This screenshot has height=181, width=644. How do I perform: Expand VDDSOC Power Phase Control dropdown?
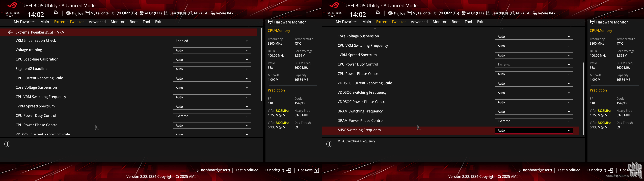click(534, 103)
